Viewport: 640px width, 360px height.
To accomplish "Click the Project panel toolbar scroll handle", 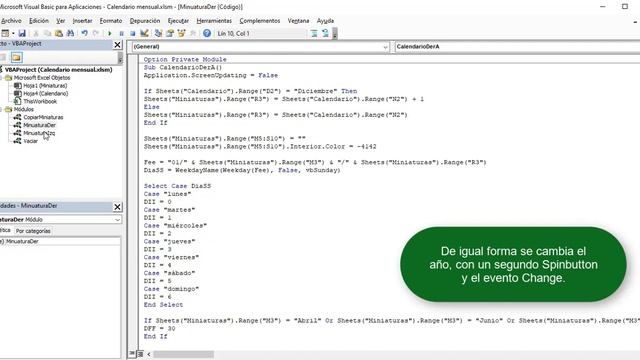I will [x=120, y=58].
